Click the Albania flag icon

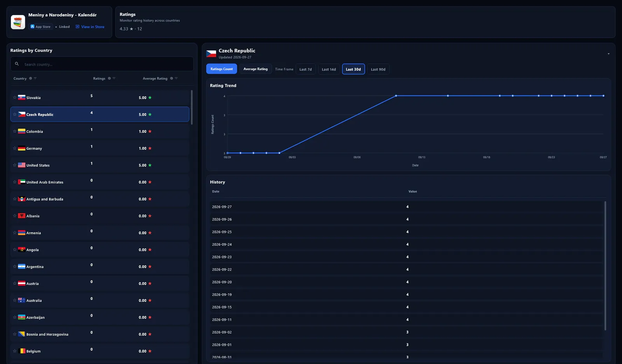coord(22,216)
